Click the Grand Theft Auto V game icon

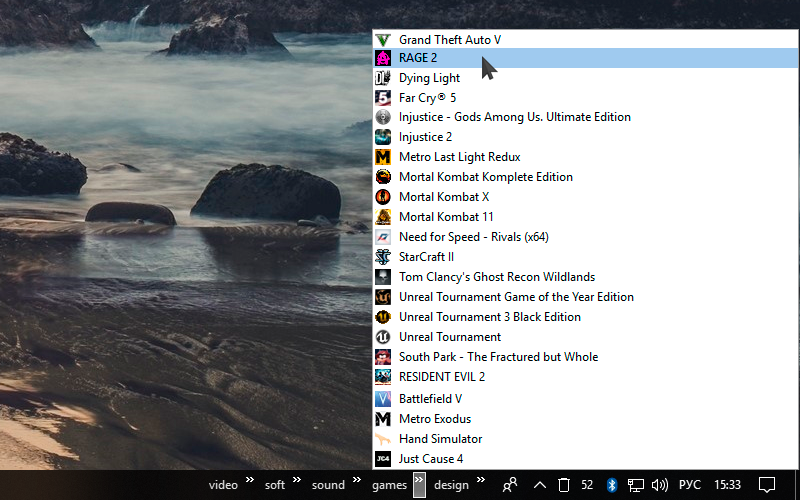point(383,40)
